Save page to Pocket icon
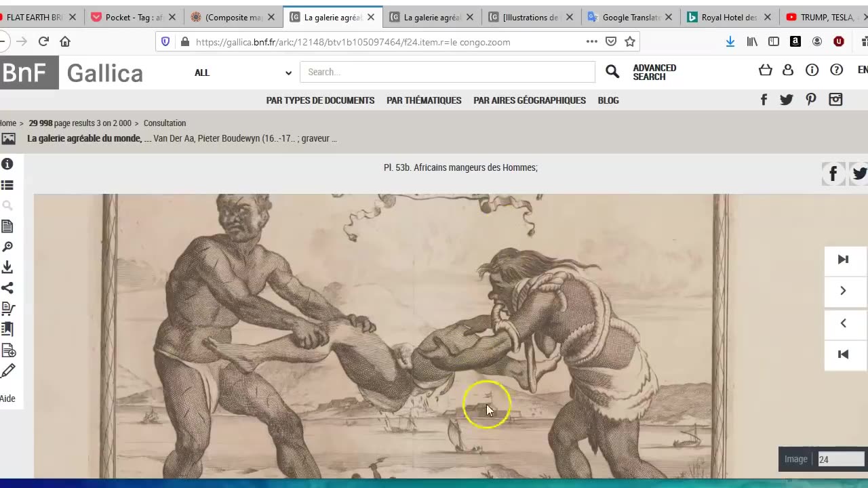The image size is (868, 488). point(611,41)
